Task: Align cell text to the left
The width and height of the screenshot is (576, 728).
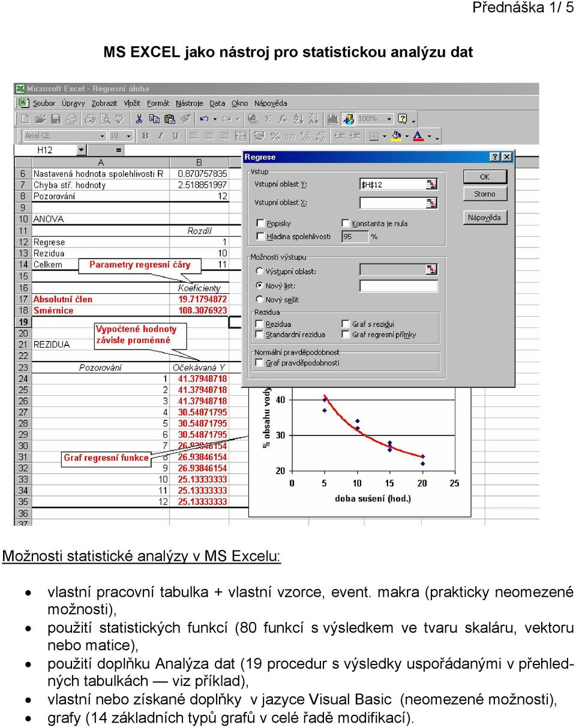Action: [x=194, y=136]
